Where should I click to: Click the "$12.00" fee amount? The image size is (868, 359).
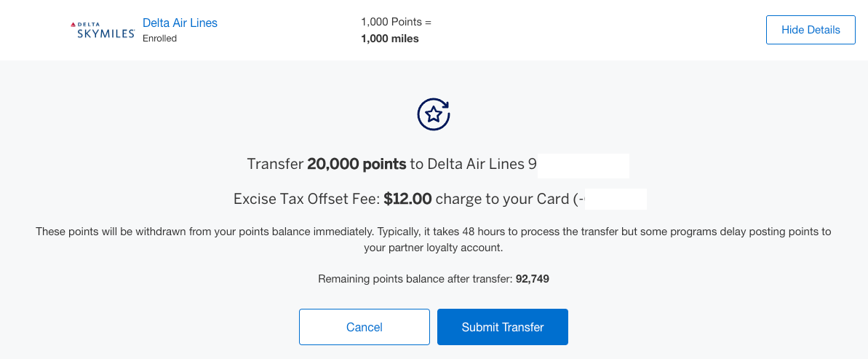tap(407, 199)
